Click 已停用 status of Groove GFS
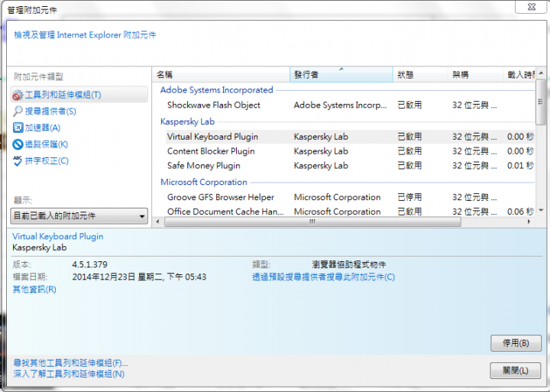Image resolution: width=550 pixels, height=392 pixels. (409, 197)
